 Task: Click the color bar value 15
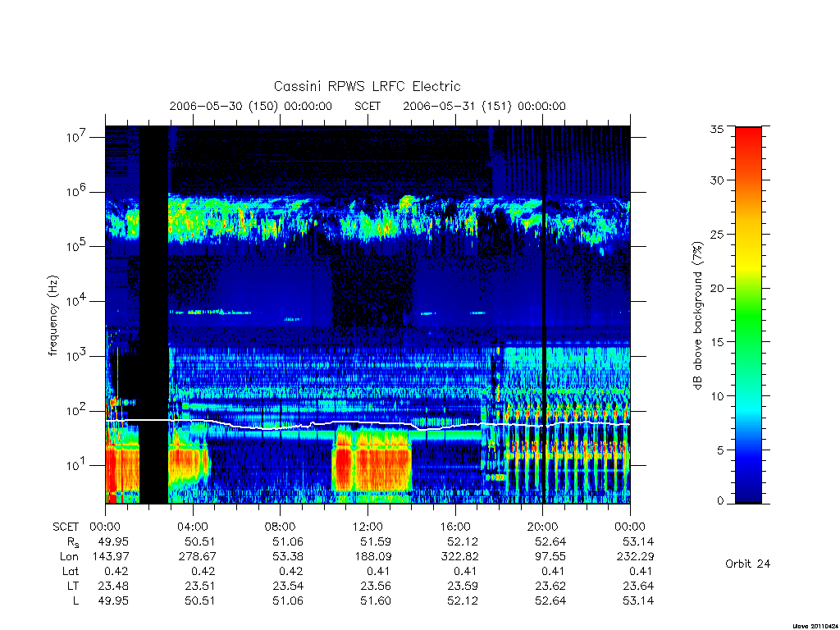coord(717,342)
